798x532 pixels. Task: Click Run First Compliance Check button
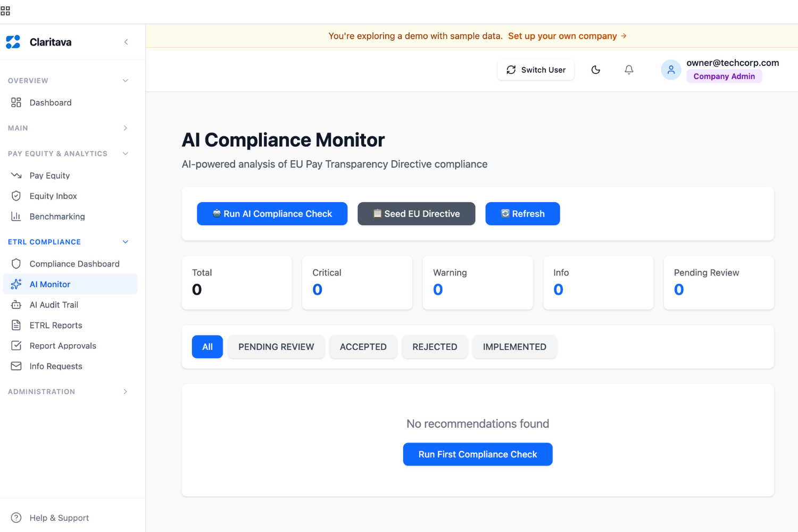click(x=478, y=454)
